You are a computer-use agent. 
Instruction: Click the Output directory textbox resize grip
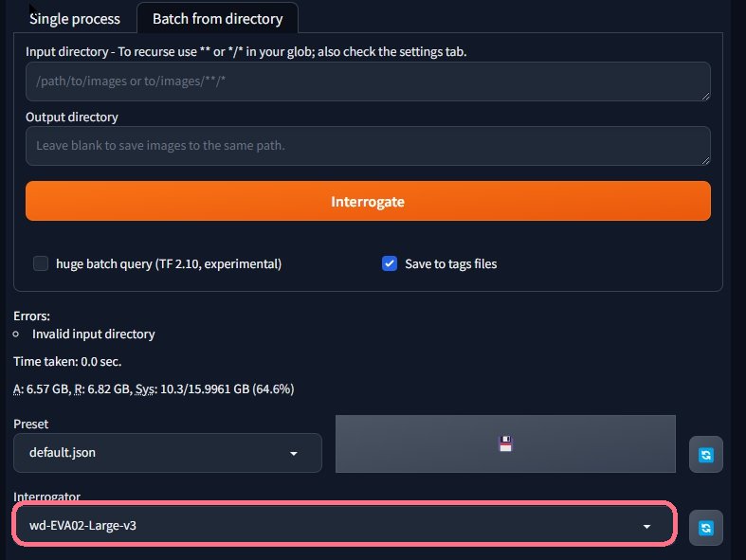704,159
